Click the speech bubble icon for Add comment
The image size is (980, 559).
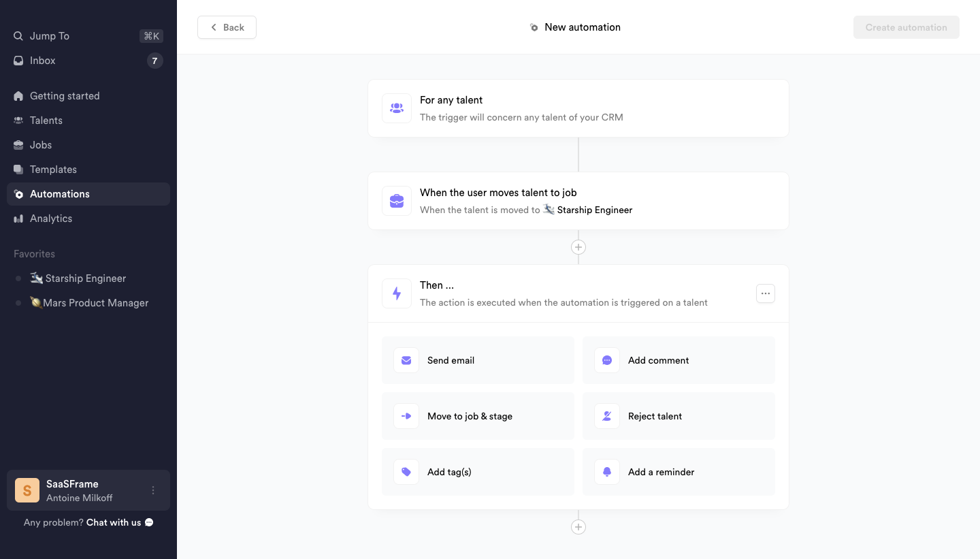click(x=607, y=360)
